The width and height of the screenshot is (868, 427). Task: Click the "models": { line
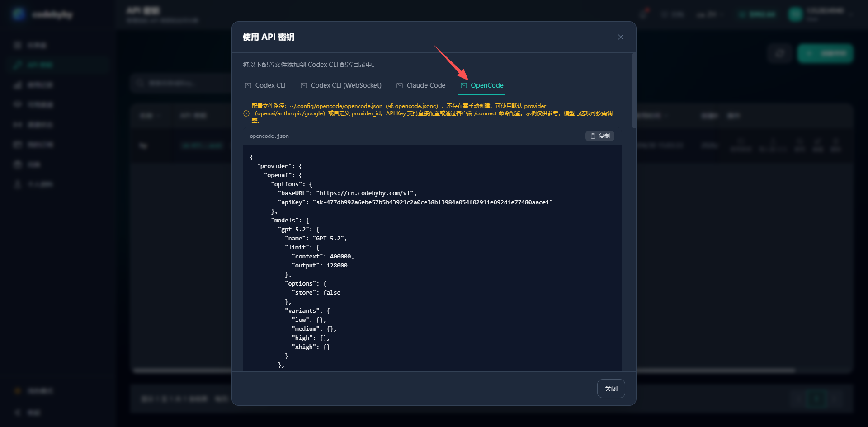pos(290,220)
